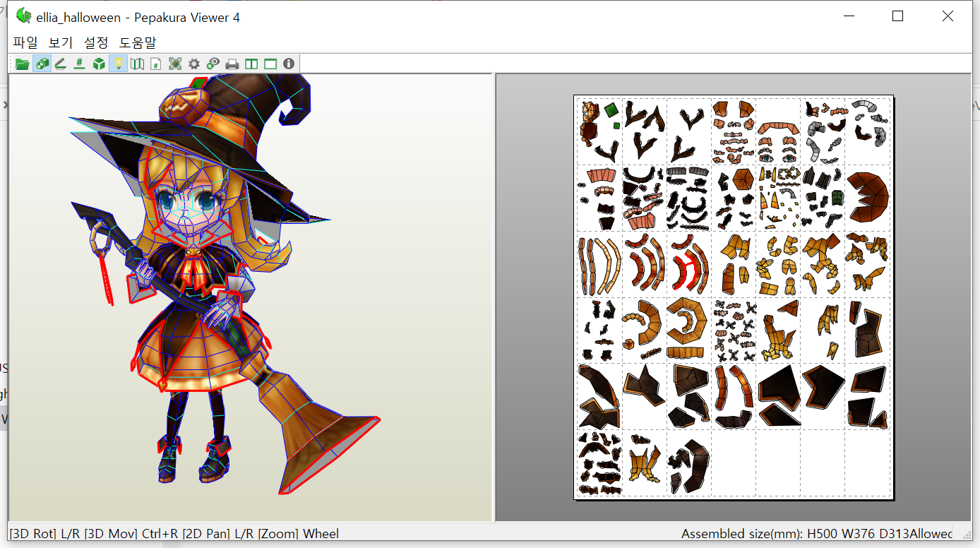
Task: Close the Pepakura Viewer window
Action: (x=948, y=16)
